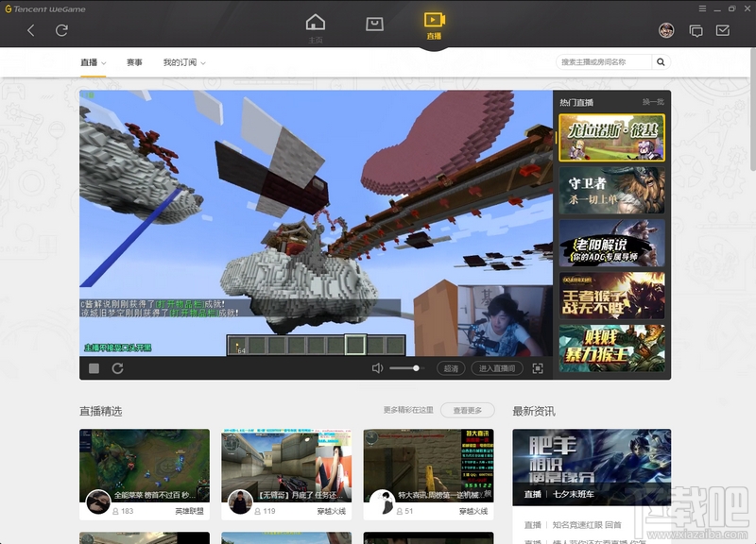This screenshot has height=544, width=756.
Task: Reload the page with top refresh icon
Action: 61,31
